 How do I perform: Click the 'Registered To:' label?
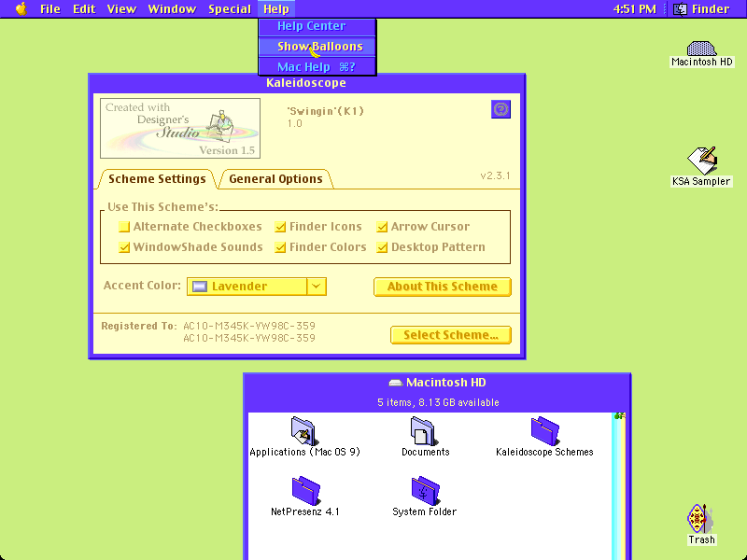(139, 326)
